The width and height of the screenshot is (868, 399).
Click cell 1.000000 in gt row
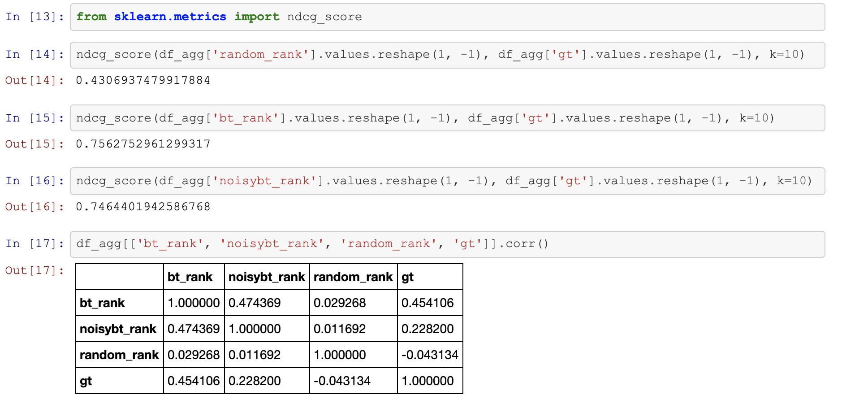pos(430,381)
